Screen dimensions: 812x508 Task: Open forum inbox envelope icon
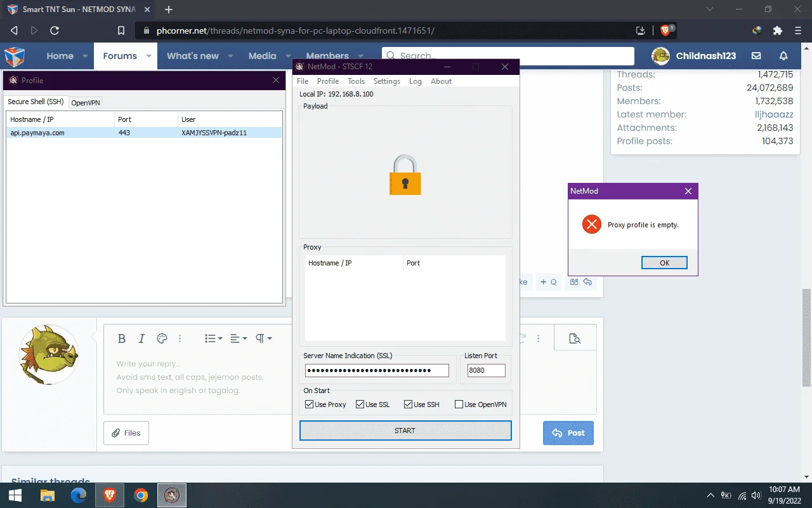[x=756, y=56]
